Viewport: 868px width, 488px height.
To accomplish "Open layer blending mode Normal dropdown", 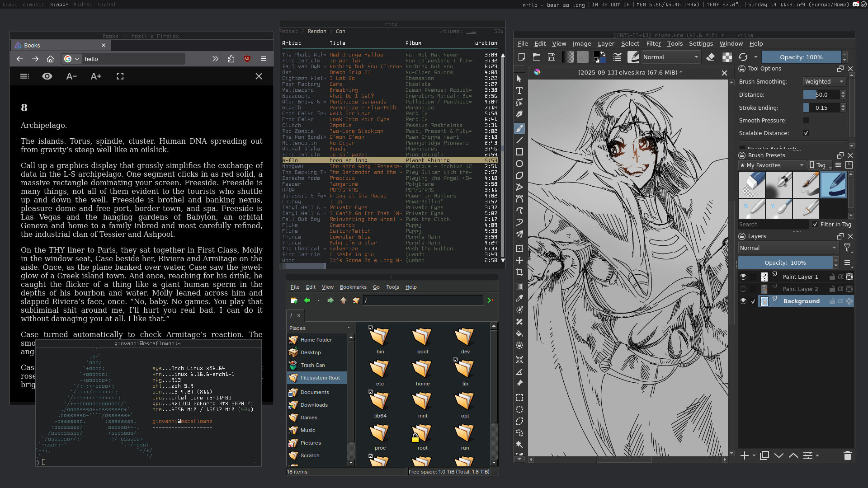I will [788, 248].
